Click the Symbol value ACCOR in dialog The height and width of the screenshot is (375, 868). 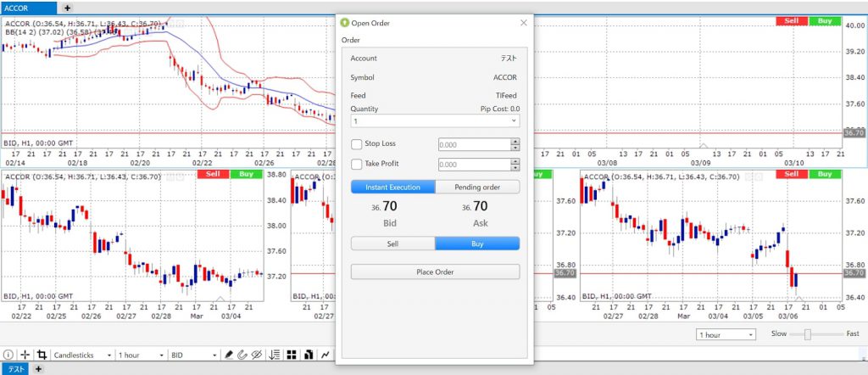coord(505,77)
